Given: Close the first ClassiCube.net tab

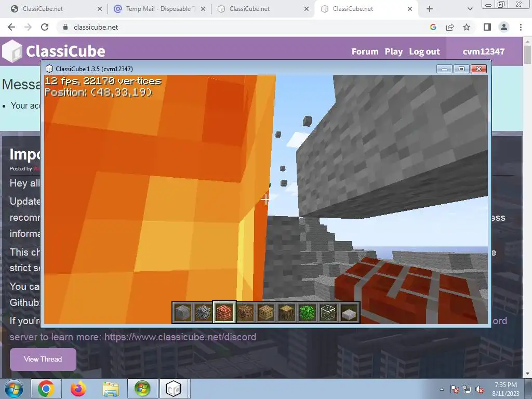Looking at the screenshot, I should [x=99, y=9].
